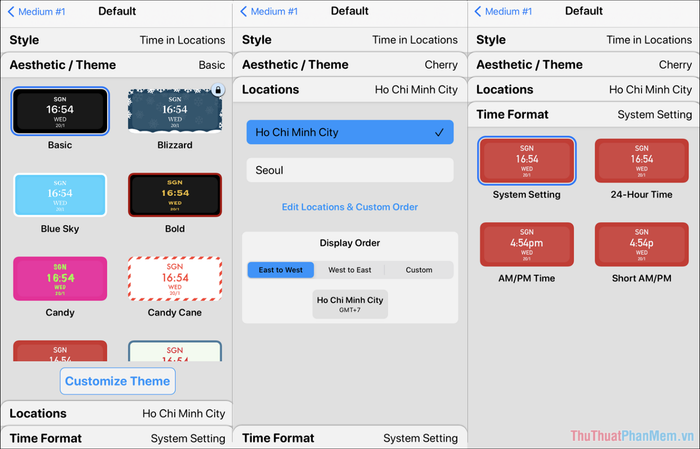Screen dimensions: 700x449
Task: Select Short AM/PM time format
Action: pyautogui.click(x=642, y=245)
